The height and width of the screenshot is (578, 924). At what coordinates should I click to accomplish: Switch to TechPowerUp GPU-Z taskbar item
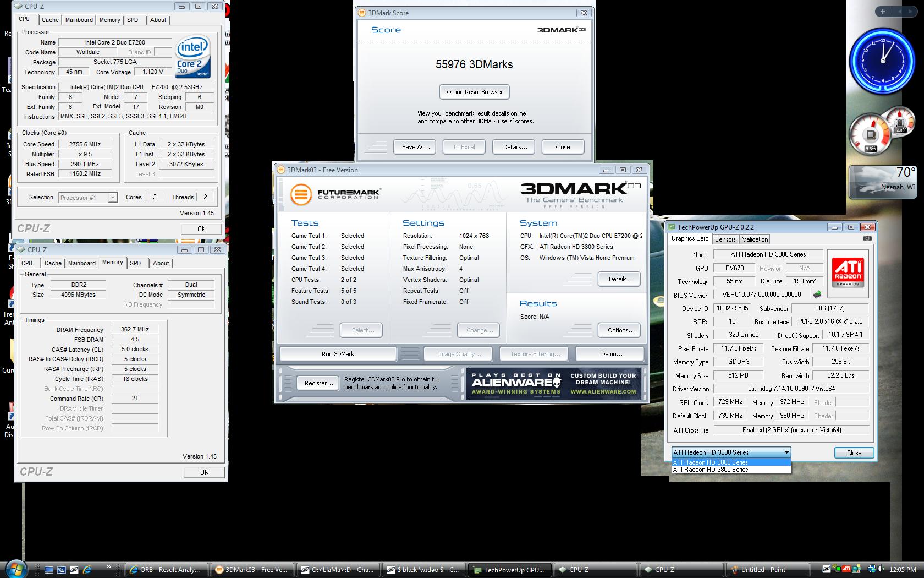point(511,570)
